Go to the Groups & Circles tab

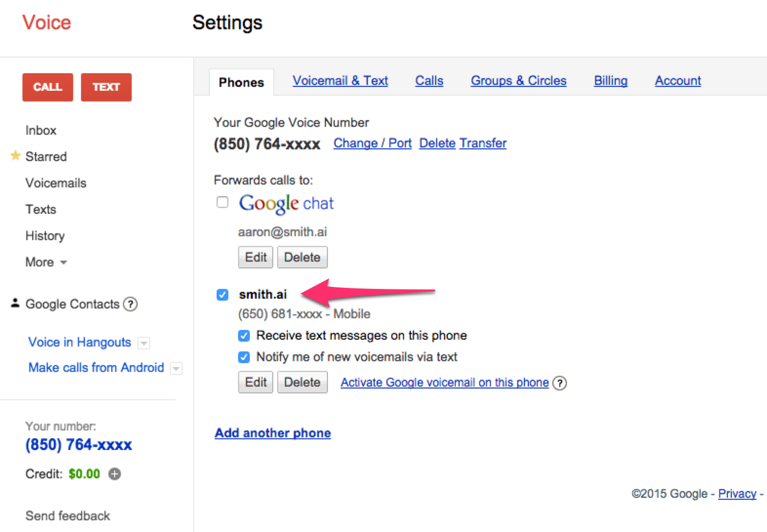coord(519,81)
